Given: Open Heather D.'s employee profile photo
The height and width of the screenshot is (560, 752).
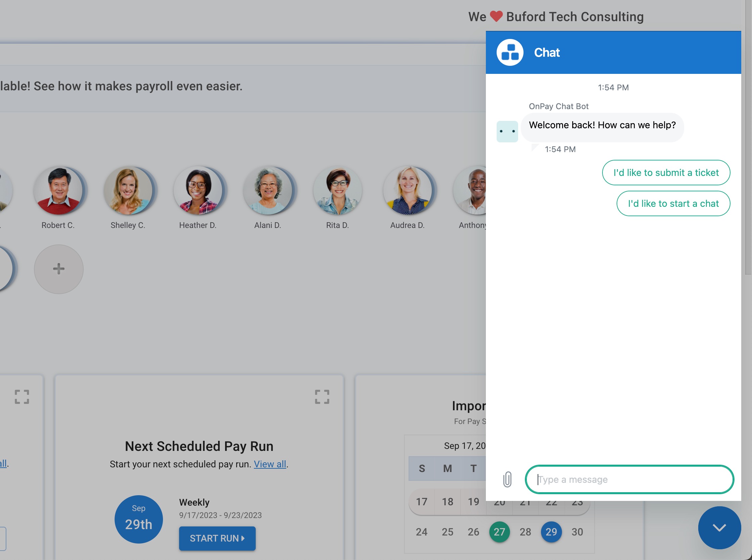Looking at the screenshot, I should point(198,190).
